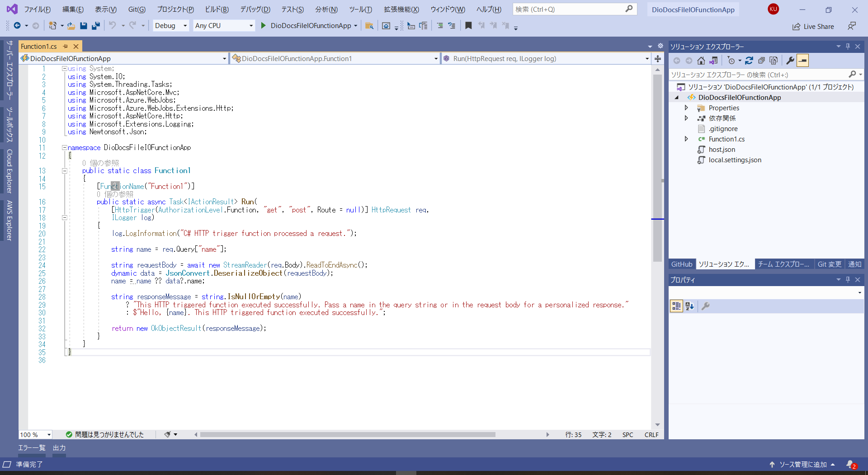Click the Show All Files icon
868x475 pixels.
point(774,61)
